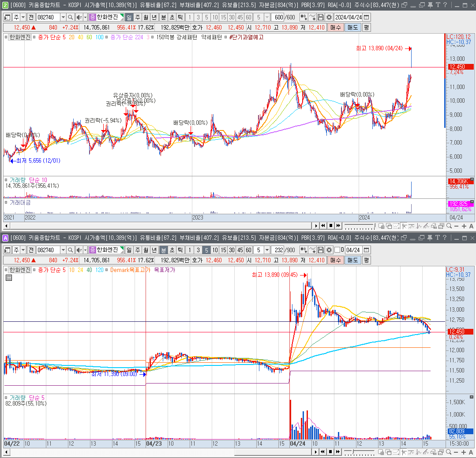Select the 일 daily period tab in the top chart
This screenshot has height=458, width=476.
pos(129,17)
